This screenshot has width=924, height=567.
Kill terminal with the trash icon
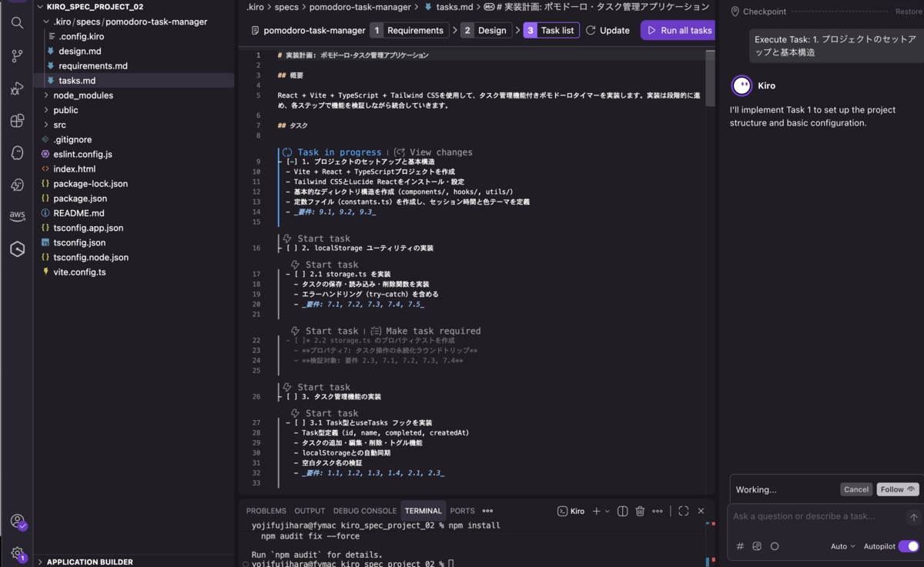[640, 511]
